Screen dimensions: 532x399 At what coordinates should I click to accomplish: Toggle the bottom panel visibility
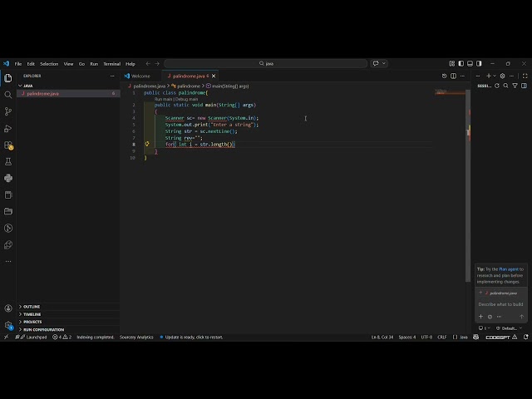click(x=470, y=63)
